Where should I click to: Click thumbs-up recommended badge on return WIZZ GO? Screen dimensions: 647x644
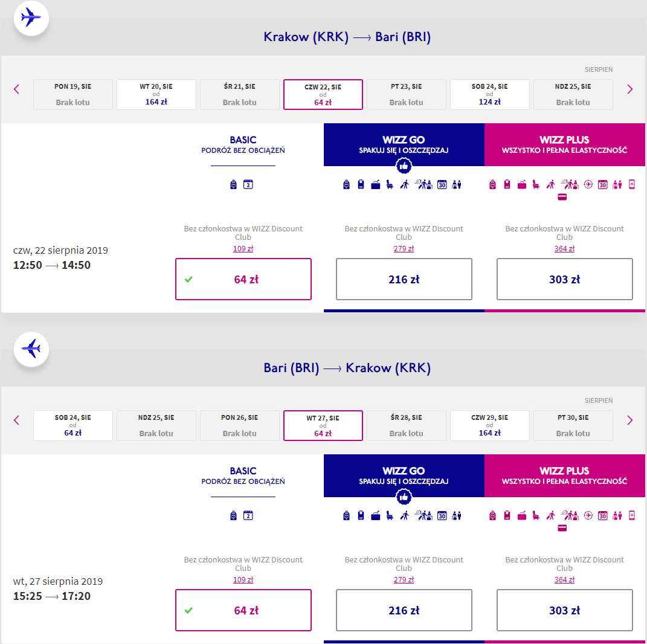pyautogui.click(x=404, y=497)
